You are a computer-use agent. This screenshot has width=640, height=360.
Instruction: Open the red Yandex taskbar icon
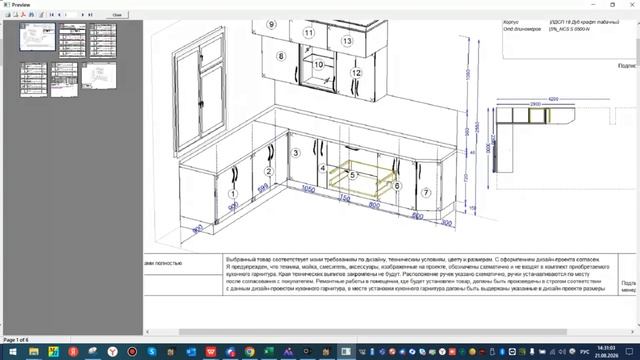tap(73, 351)
